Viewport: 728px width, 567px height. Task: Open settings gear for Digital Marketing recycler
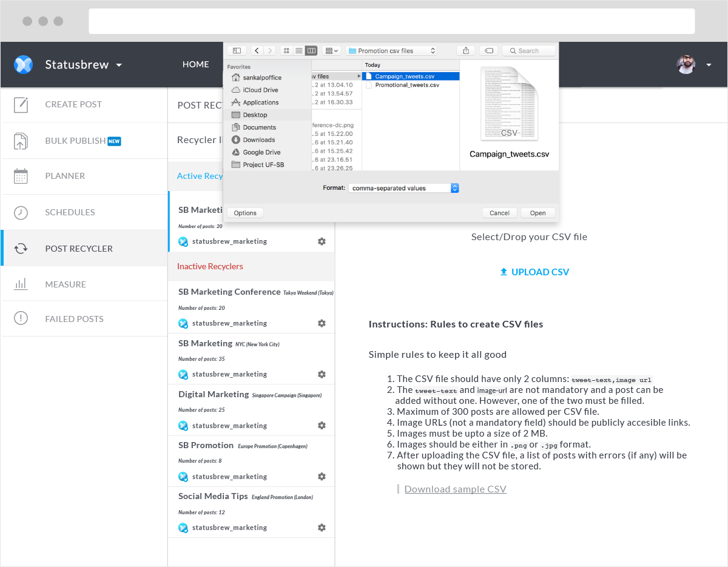(322, 426)
